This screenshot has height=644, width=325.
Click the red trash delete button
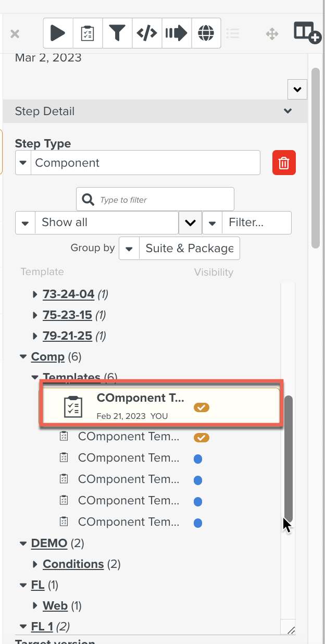[284, 163]
